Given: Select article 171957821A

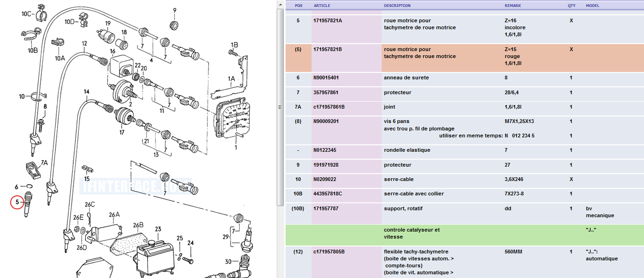Looking at the screenshot, I should [328, 20].
